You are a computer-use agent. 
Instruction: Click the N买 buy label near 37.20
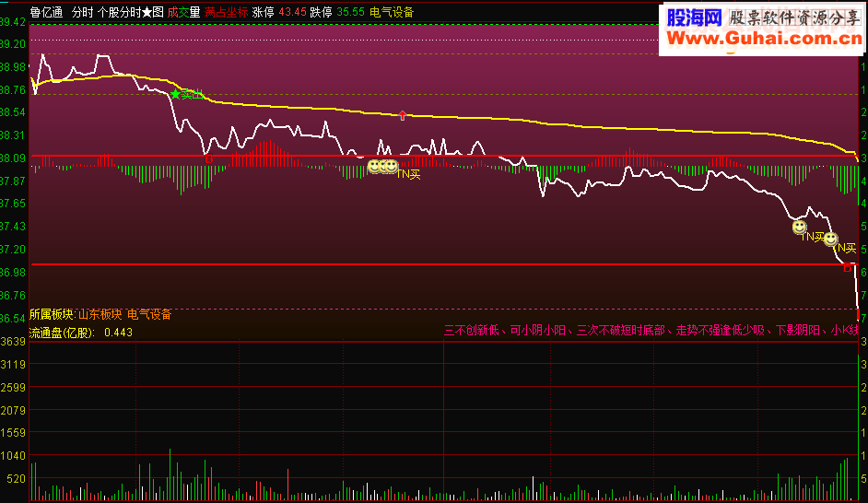click(847, 247)
